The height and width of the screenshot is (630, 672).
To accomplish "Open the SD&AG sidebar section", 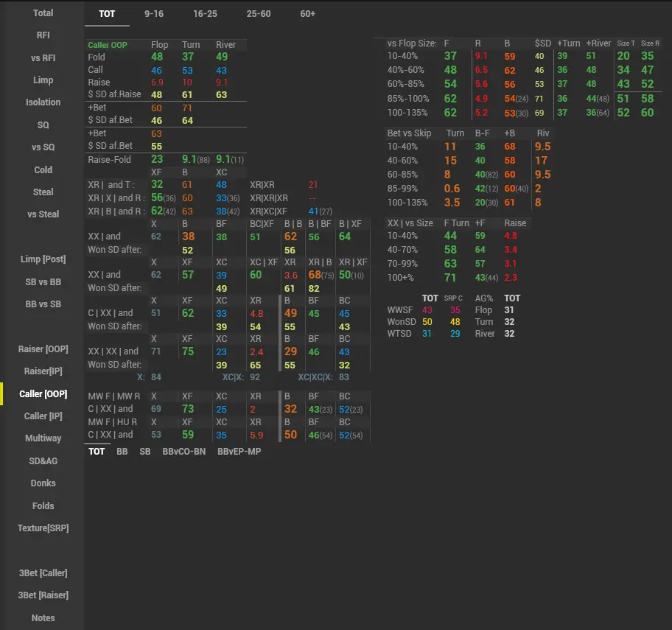I will pos(43,461).
